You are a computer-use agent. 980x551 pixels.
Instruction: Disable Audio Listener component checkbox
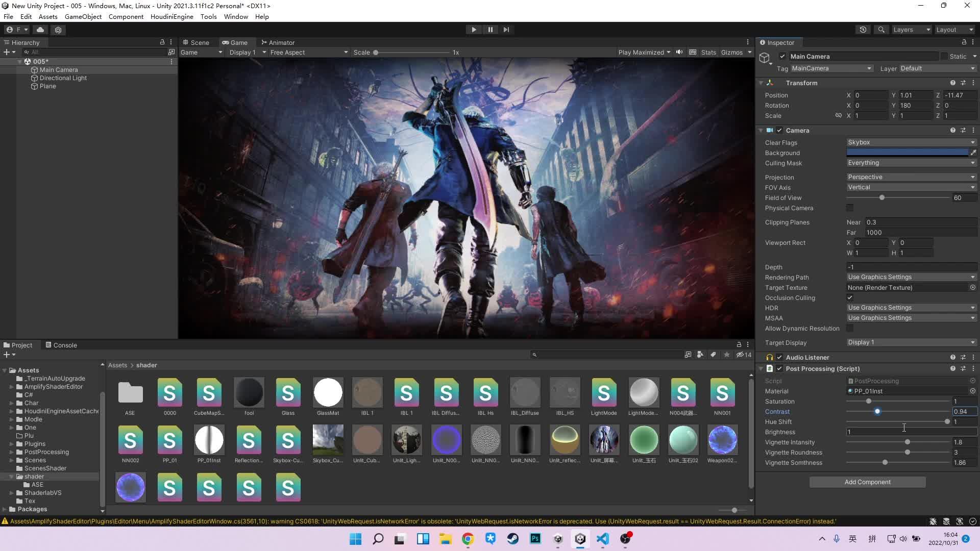pyautogui.click(x=779, y=357)
